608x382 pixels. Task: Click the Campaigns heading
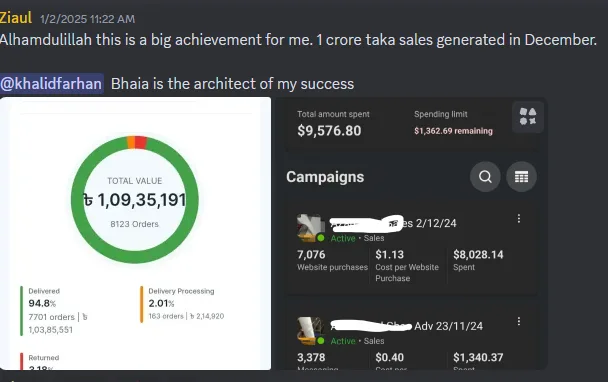[325, 177]
